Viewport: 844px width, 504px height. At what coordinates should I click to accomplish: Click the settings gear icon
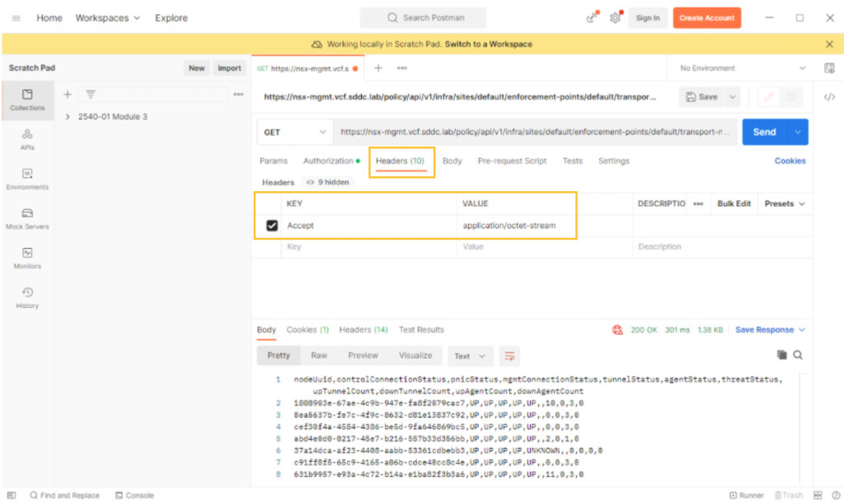(615, 18)
